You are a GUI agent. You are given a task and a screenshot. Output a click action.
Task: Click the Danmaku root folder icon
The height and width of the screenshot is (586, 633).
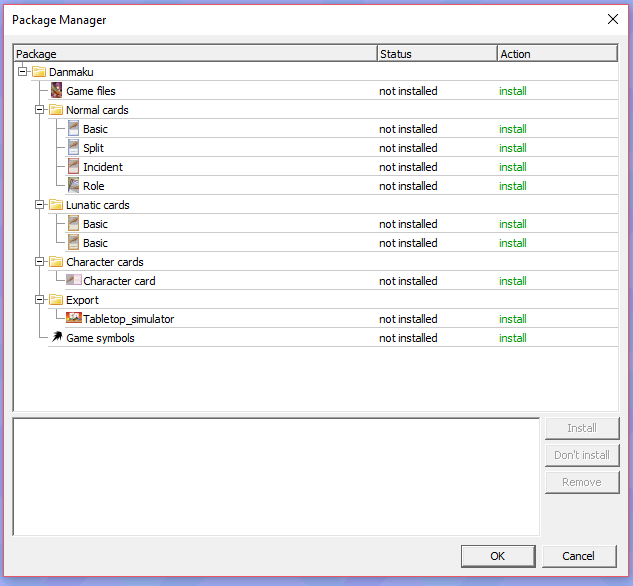pos(39,72)
